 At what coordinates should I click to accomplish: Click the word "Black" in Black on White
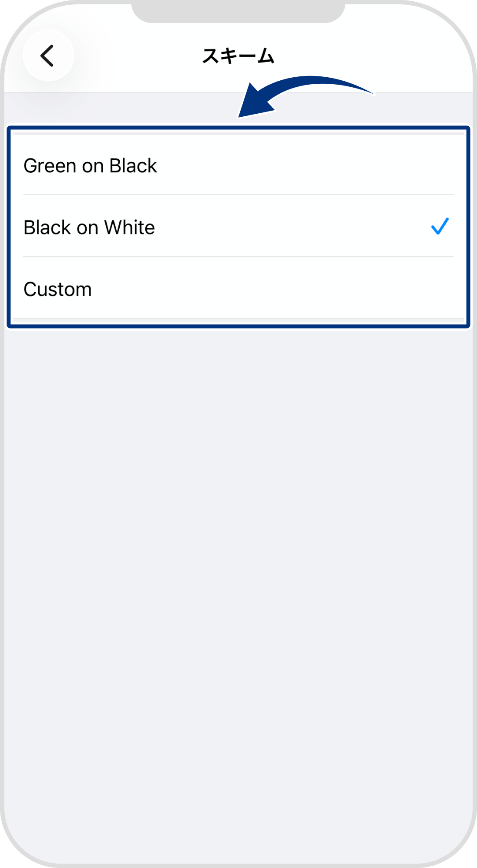click(47, 227)
